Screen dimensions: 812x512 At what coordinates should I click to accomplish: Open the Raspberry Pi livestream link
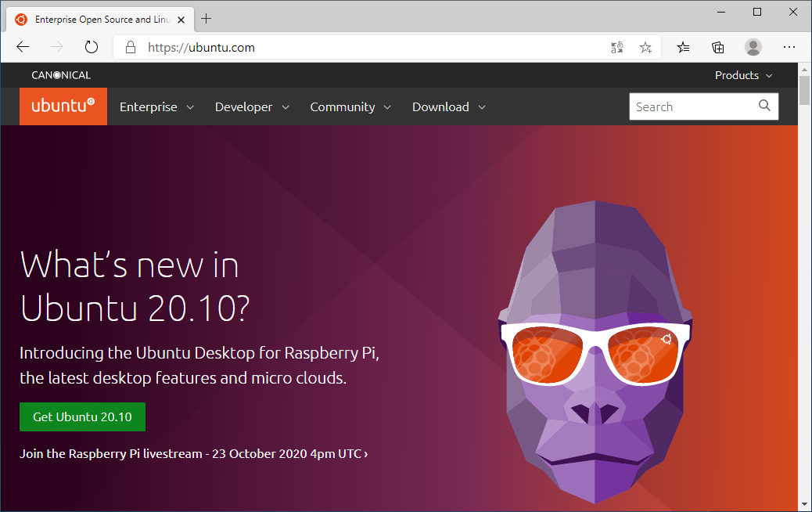coord(194,453)
